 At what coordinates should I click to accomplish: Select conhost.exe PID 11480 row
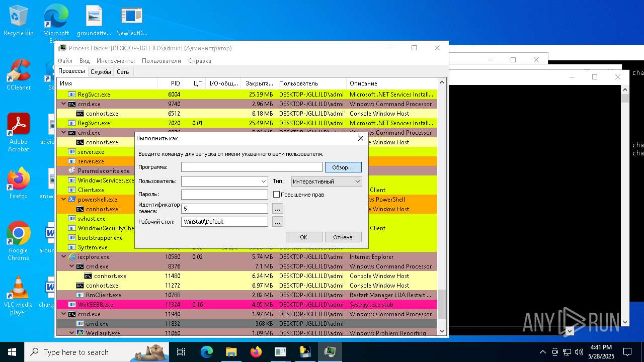(x=247, y=276)
